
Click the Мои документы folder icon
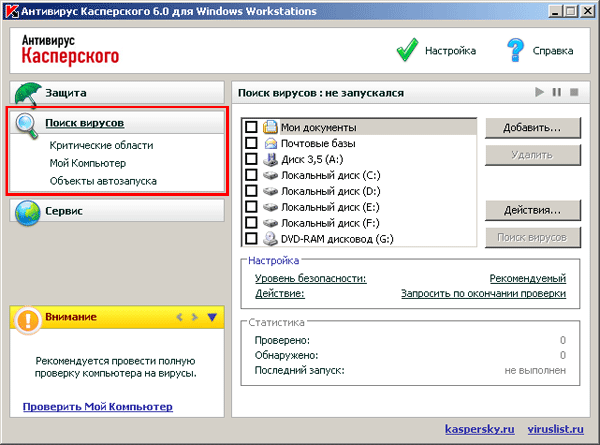pos(270,127)
